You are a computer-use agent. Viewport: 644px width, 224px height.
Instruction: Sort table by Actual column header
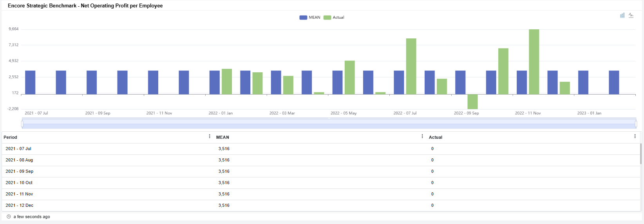point(435,137)
